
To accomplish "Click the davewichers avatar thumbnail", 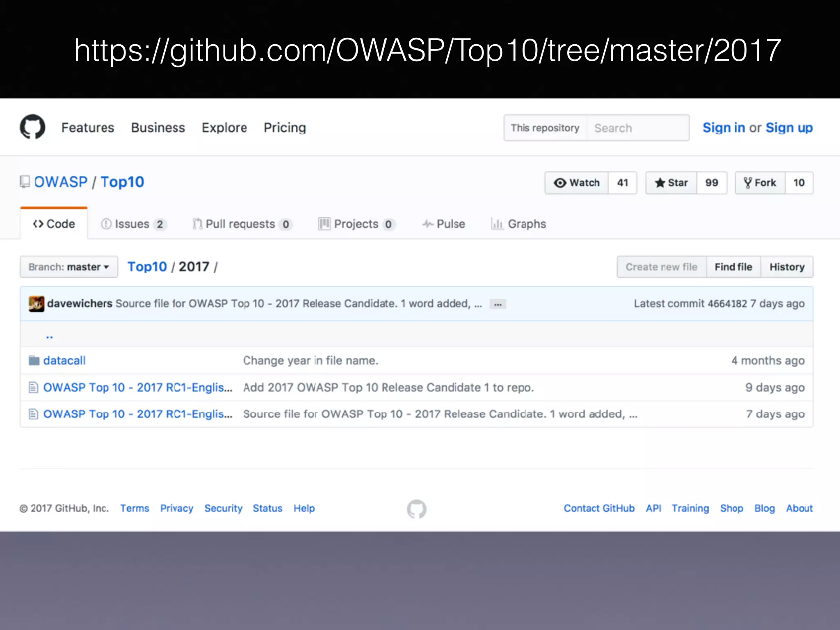I will click(x=37, y=304).
